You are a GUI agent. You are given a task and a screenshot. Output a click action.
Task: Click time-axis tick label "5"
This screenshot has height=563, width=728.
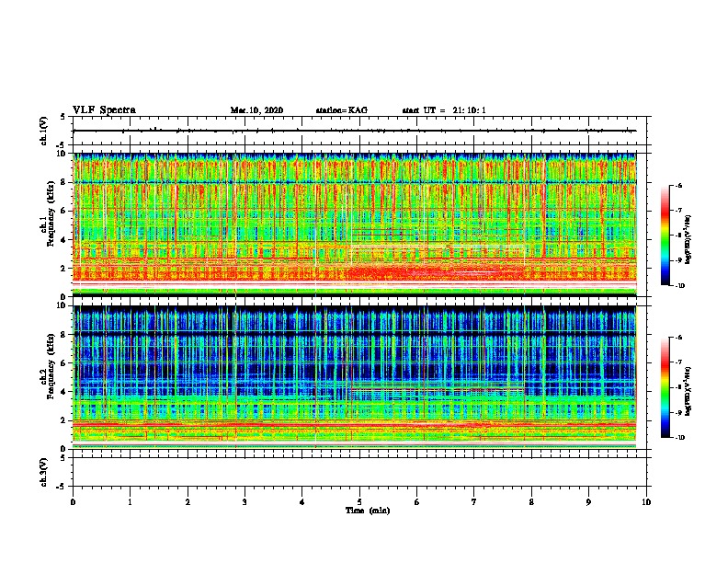point(359,502)
